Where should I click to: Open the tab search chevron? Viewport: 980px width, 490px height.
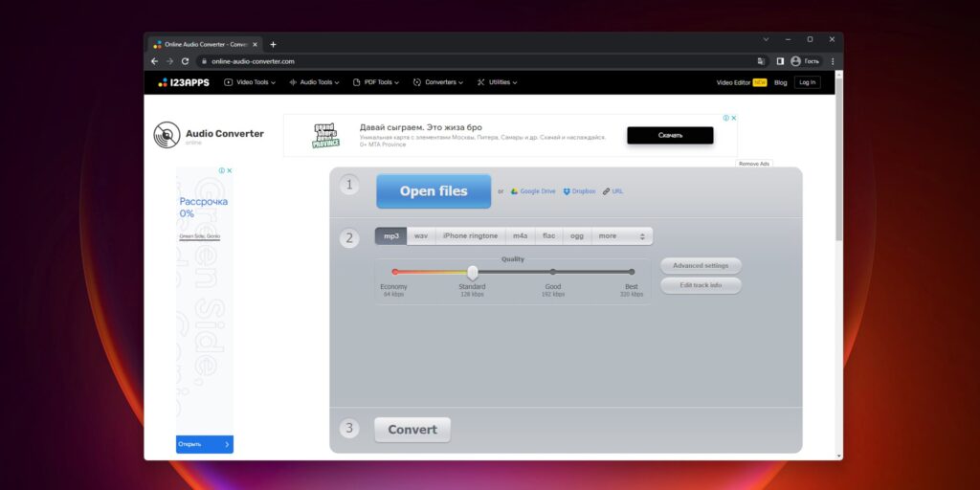766,39
